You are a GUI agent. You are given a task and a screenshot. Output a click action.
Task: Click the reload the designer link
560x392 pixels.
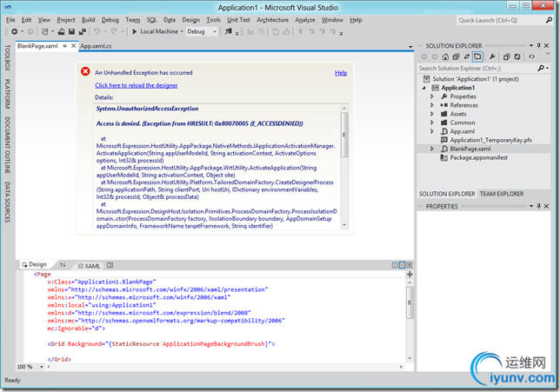tap(136, 85)
